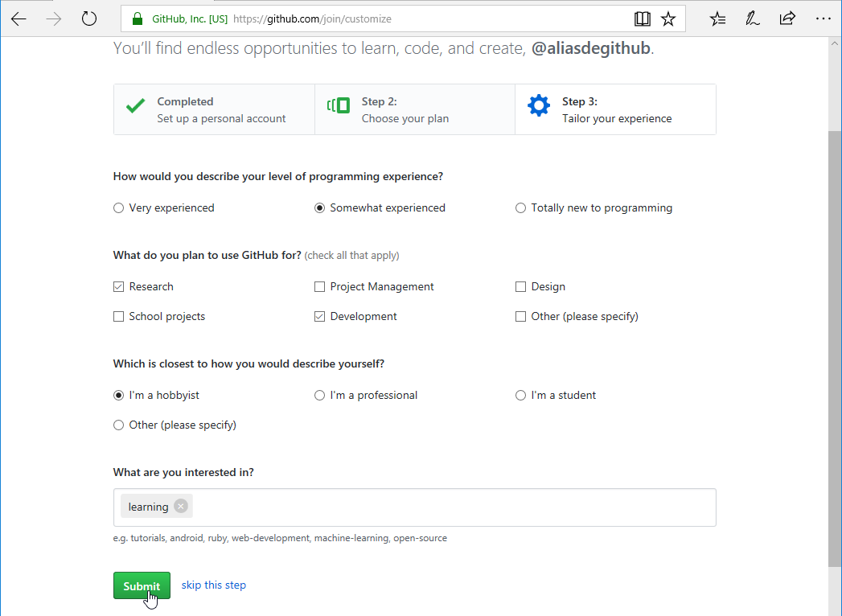Uncheck the Research checkbox
The height and width of the screenshot is (616, 842).
pos(119,287)
